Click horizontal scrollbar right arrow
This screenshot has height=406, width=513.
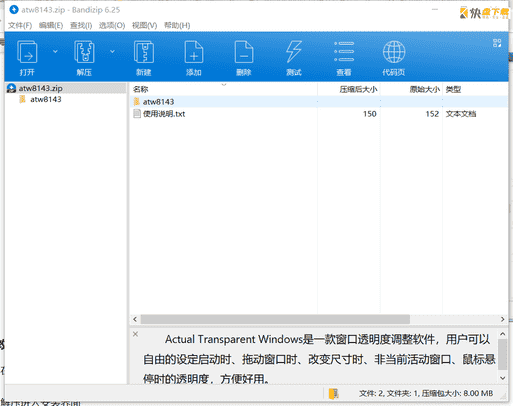[x=503, y=319]
